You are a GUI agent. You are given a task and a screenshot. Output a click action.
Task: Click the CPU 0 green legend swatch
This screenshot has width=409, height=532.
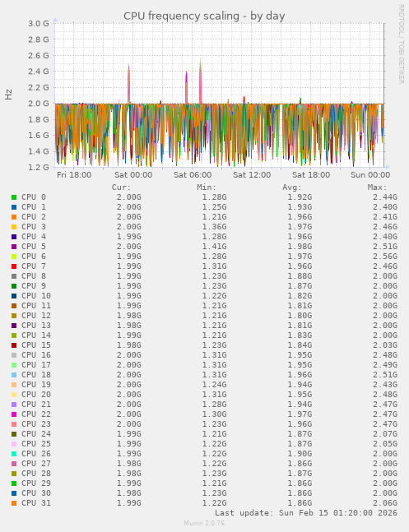tap(14, 197)
